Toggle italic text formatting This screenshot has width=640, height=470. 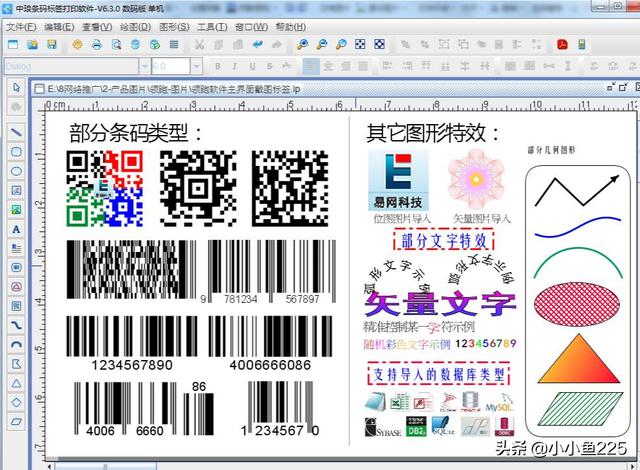(x=233, y=66)
